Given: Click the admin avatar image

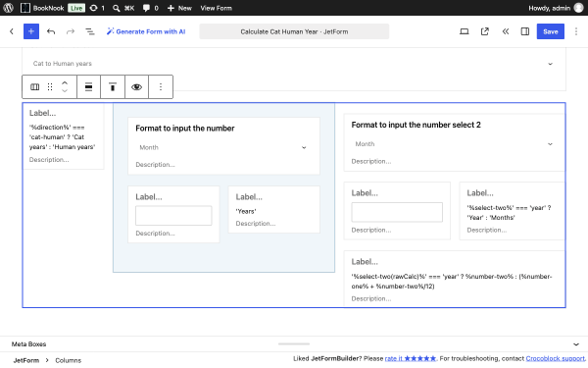Looking at the screenshot, I should [x=579, y=8].
